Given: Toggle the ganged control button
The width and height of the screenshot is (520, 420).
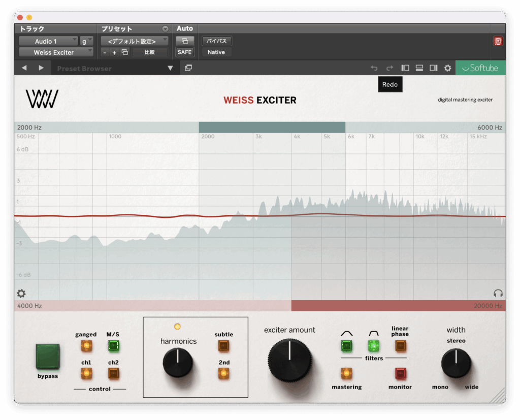Looking at the screenshot, I should pos(86,346).
